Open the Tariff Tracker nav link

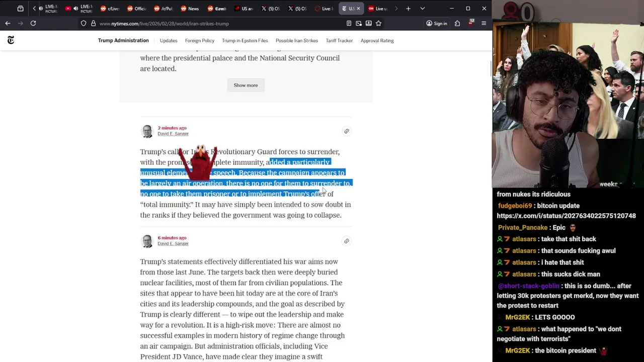[x=339, y=41]
